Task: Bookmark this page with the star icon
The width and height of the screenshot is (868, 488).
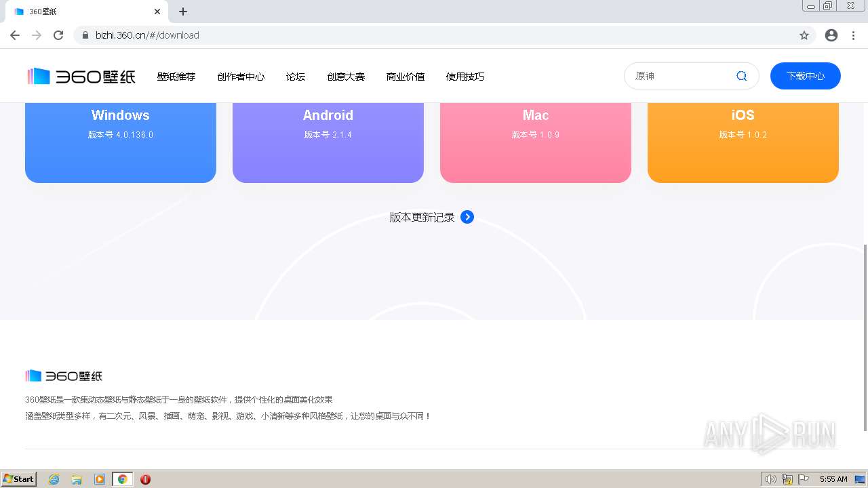Action: (x=804, y=35)
